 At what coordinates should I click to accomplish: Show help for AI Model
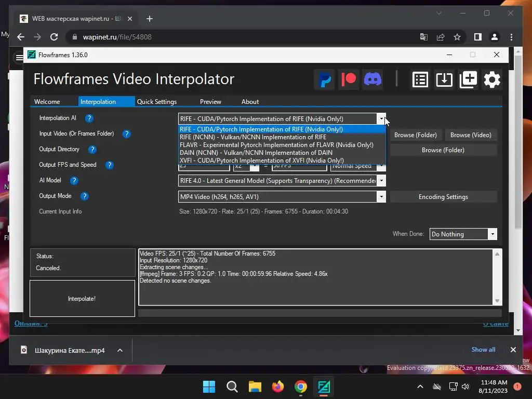pos(74,181)
